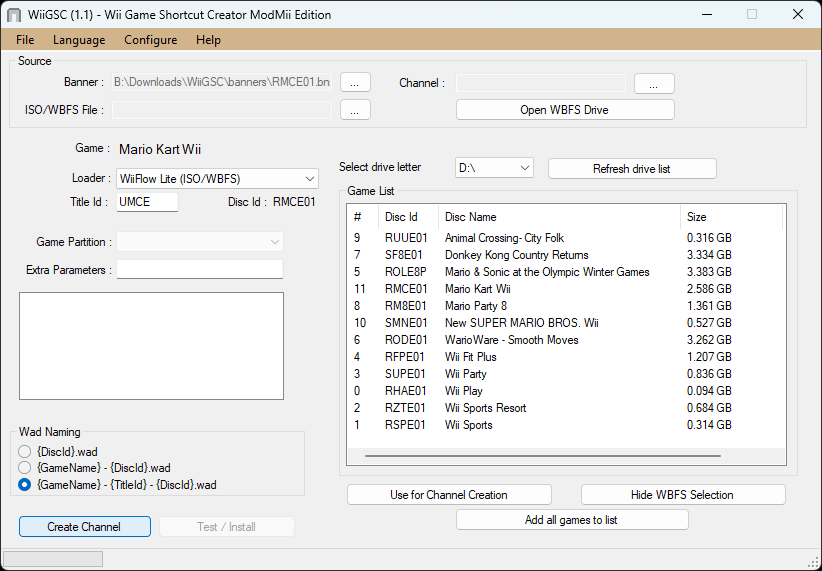Click the ISO/WBFS File field
Image resolution: width=822 pixels, height=571 pixels.
222,110
